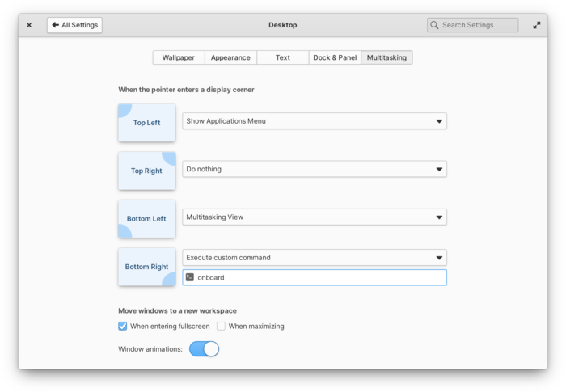
Task: Open the Multitasking View dropdown
Action: coord(314,217)
